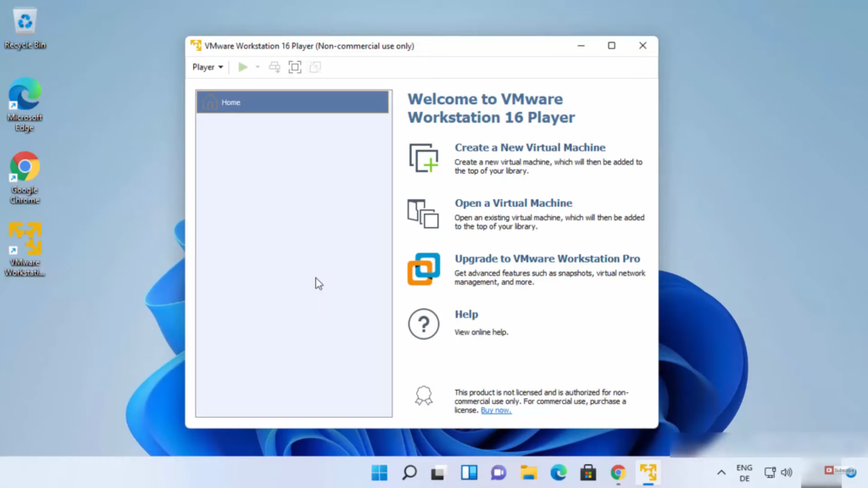Screen dimensions: 868x488
Task: Enter full screen mode from toolbar
Action: 295,67
